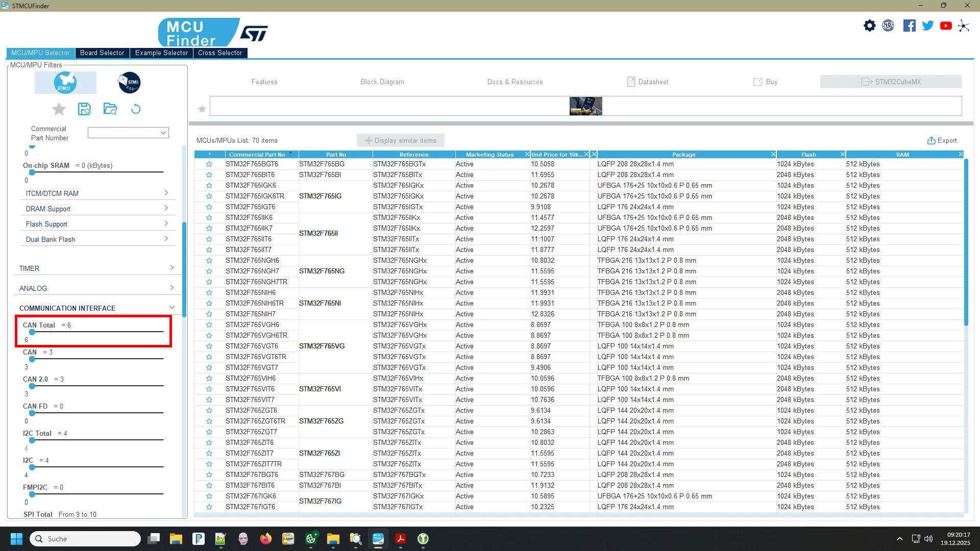Toggle favorite star for STM32F765IGK6
The height and width of the screenshot is (551, 980).
pos(209,186)
